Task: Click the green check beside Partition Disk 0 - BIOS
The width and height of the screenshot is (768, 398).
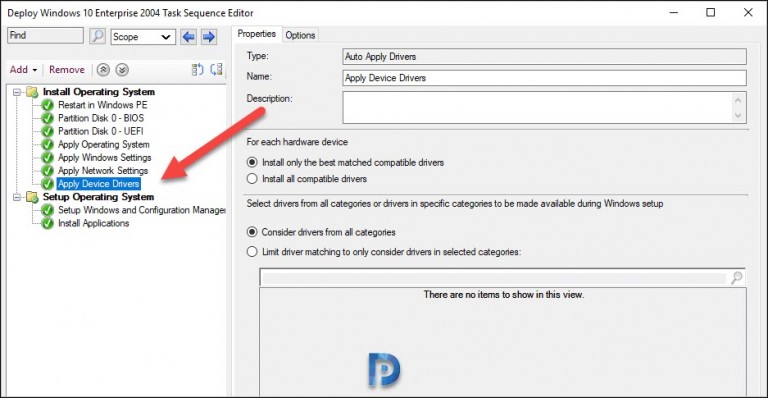Action: (48, 118)
